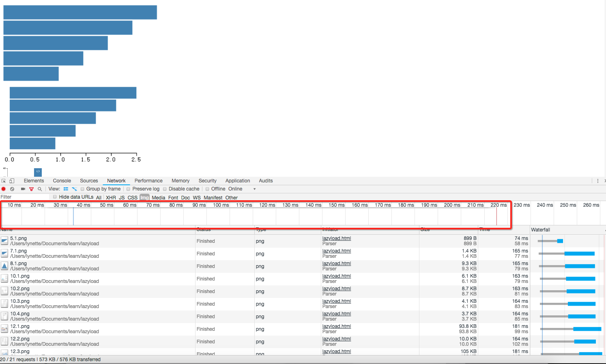Select the Network tab
Screen dimensions: 606x364
[x=116, y=181]
